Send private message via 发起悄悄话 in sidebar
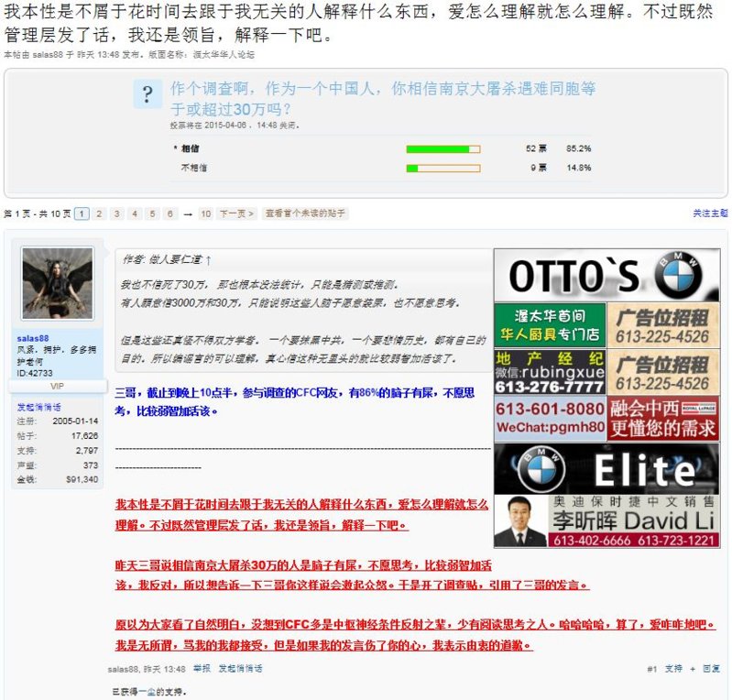This screenshot has height=700, width=732. coord(39,407)
